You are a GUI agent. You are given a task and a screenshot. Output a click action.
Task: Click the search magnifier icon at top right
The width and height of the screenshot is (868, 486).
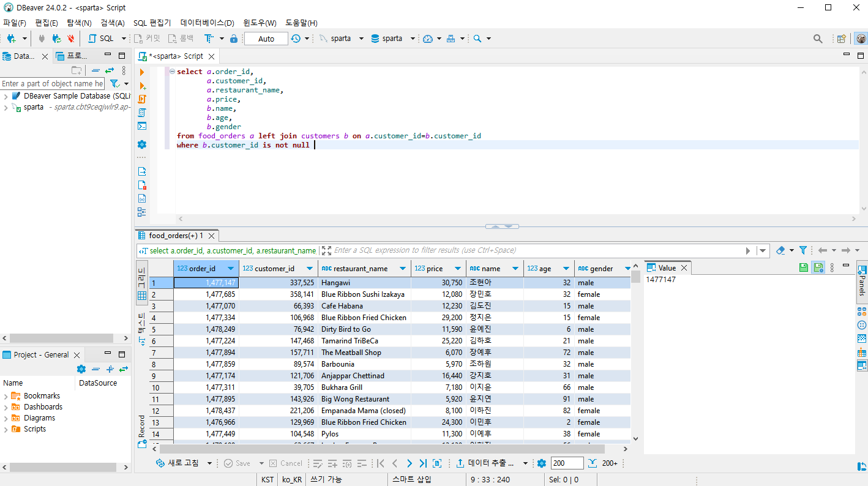click(818, 39)
